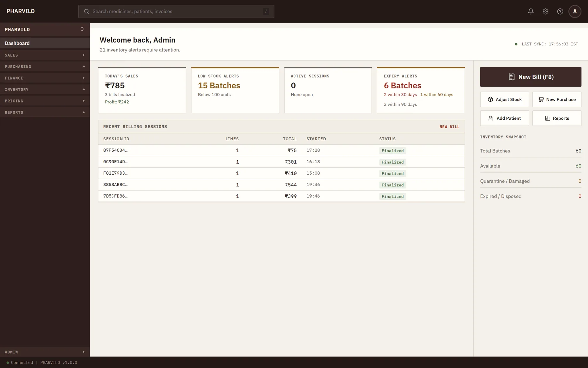Open session F82E79D3… row
Screen dimensions: 588x368
click(282, 173)
